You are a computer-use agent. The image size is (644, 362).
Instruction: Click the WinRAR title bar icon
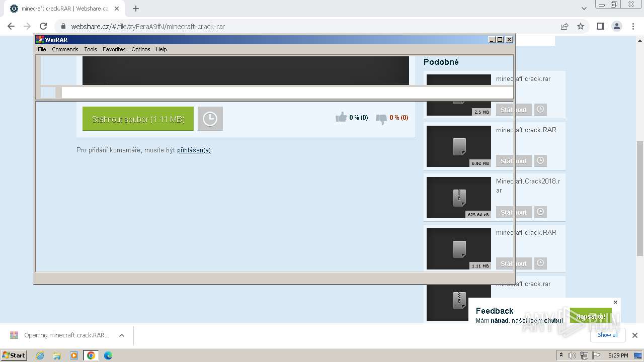(x=40, y=39)
